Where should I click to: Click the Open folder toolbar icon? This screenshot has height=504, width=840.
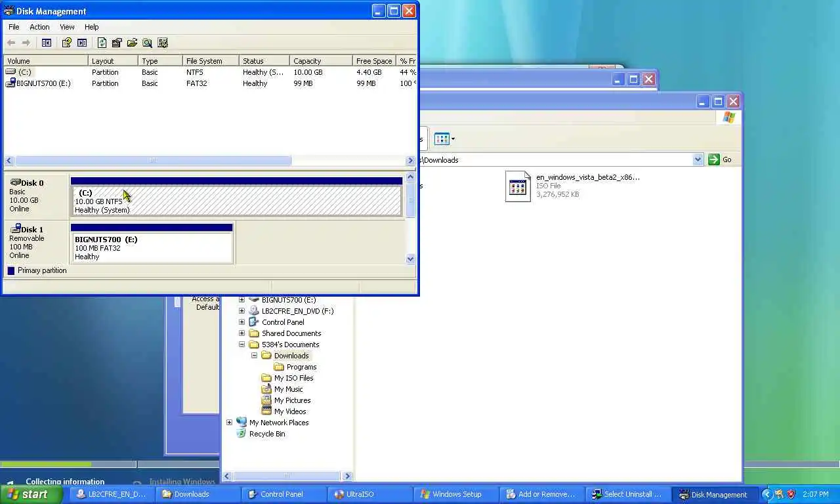(132, 43)
